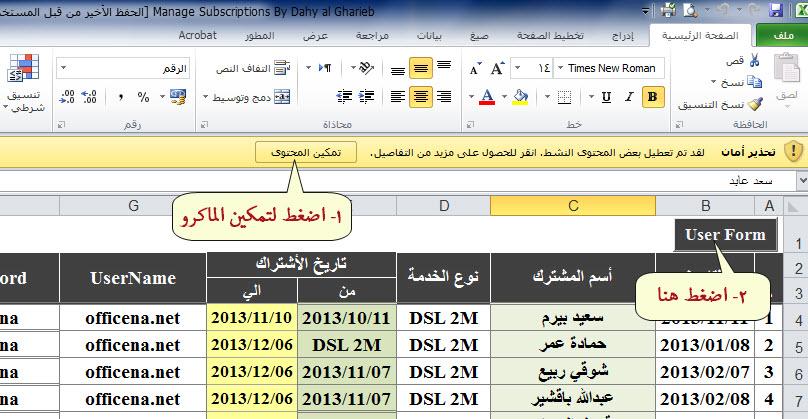Open the Fill Color dropdown arrow
The width and height of the screenshot is (808, 419).
click(x=504, y=97)
